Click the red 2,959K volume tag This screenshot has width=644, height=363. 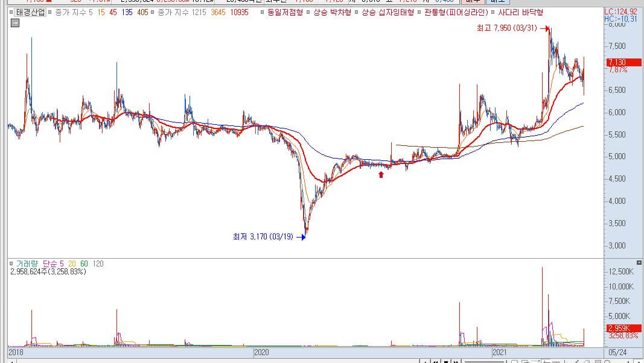tap(624, 328)
